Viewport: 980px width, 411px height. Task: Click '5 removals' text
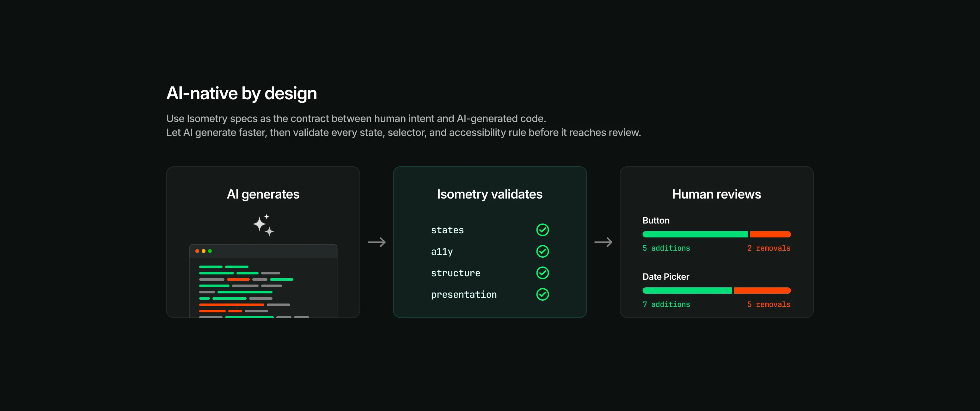pos(769,304)
